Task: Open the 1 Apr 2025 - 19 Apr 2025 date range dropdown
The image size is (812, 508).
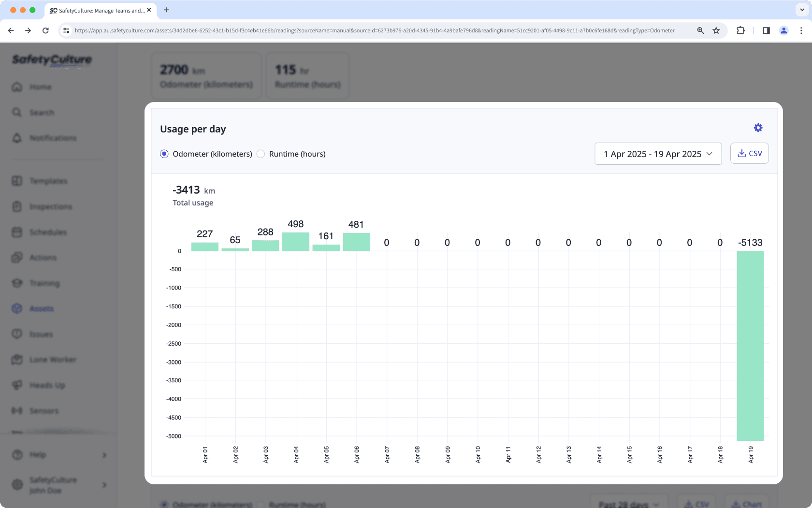Action: (x=658, y=154)
